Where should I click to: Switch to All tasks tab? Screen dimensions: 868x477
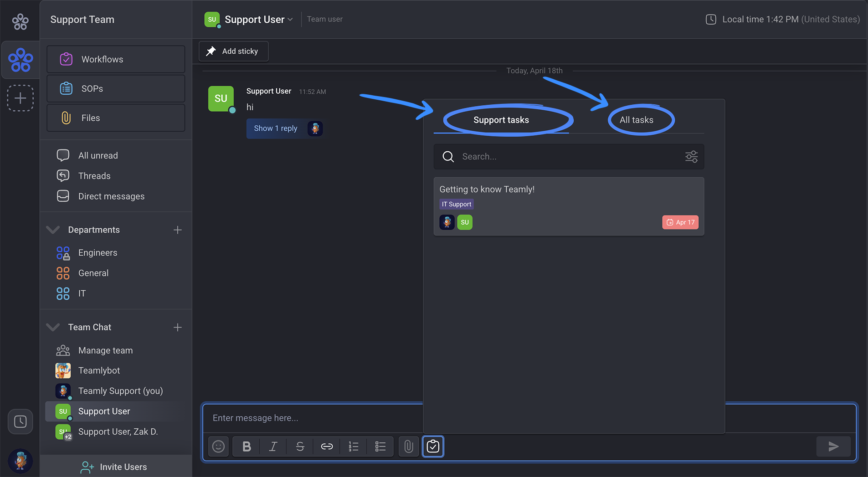(x=636, y=120)
